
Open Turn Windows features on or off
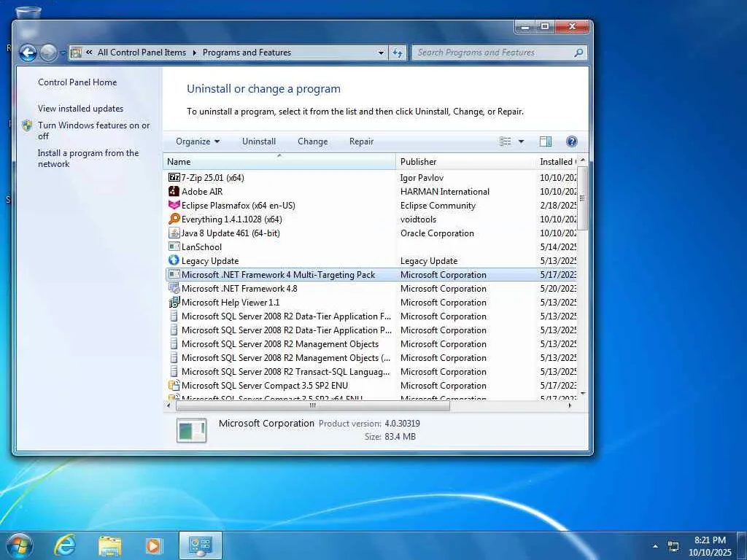coord(93,131)
